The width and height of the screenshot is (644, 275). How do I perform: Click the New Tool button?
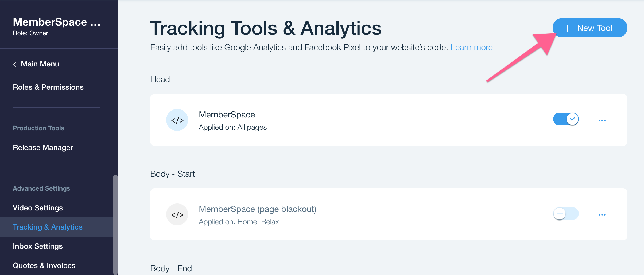point(590,28)
